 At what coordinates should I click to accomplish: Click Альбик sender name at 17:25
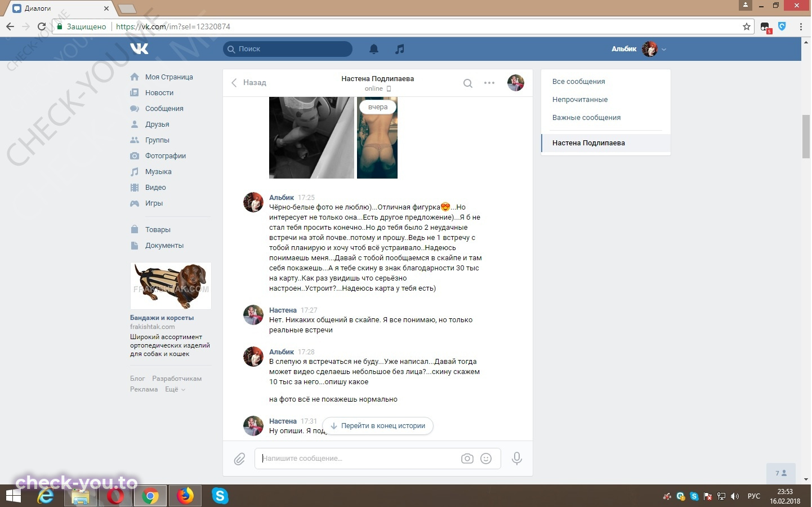[x=282, y=198]
